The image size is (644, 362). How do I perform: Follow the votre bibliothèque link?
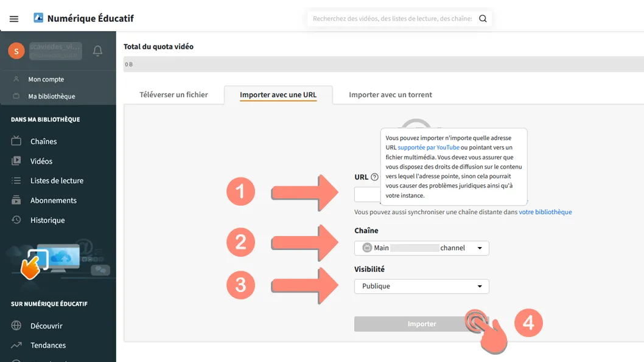[x=545, y=212]
